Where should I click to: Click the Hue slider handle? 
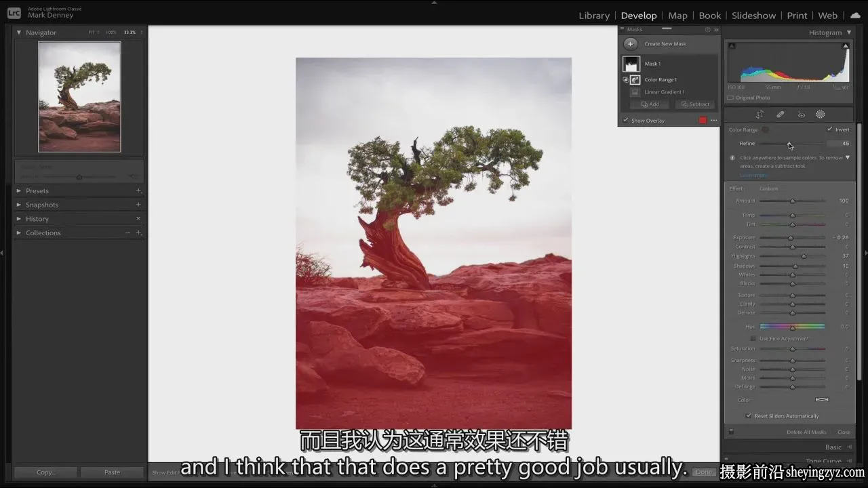click(792, 327)
